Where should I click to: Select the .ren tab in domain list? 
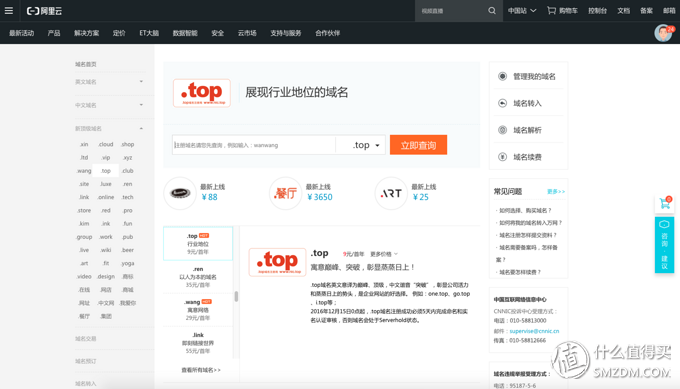tap(198, 277)
